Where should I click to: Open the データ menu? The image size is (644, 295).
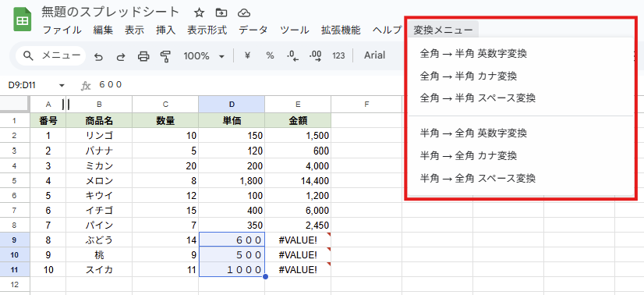point(253,30)
